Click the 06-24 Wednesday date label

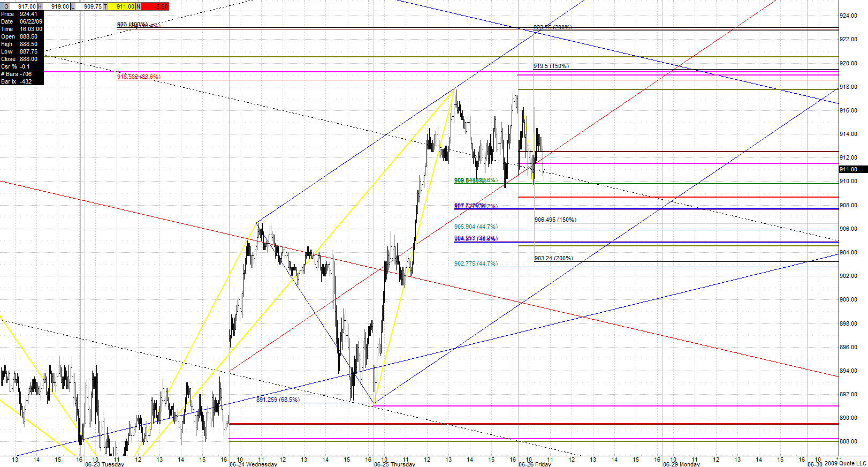[x=254, y=464]
